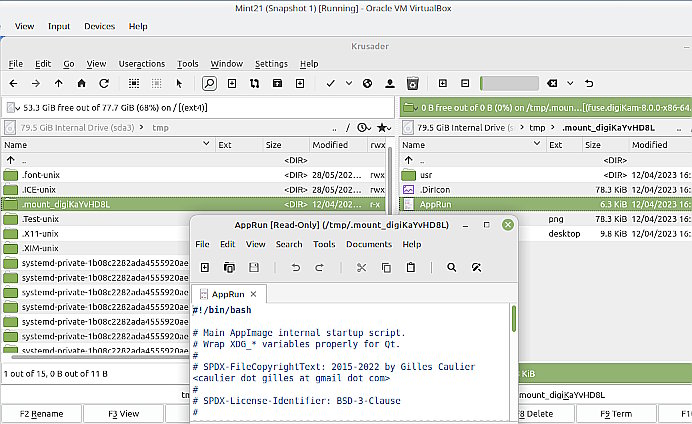Open the history clock dropdown in left panel
This screenshot has height=424, width=692.
pos(363,127)
